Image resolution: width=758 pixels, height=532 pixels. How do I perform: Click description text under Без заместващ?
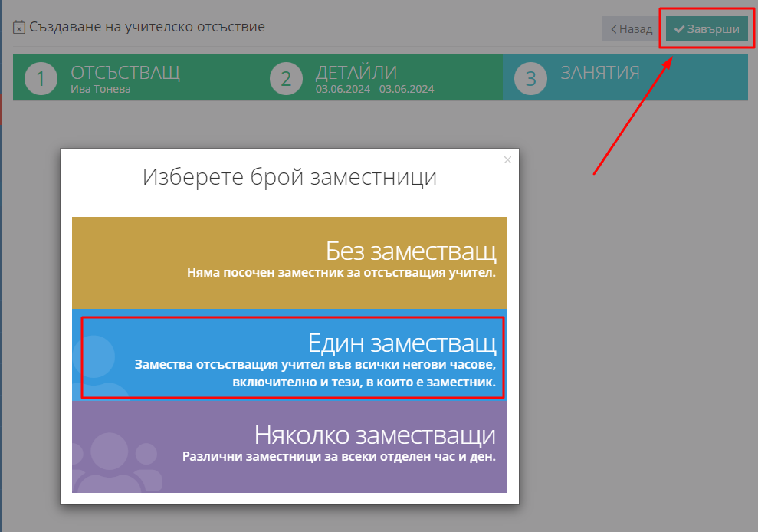(341, 272)
